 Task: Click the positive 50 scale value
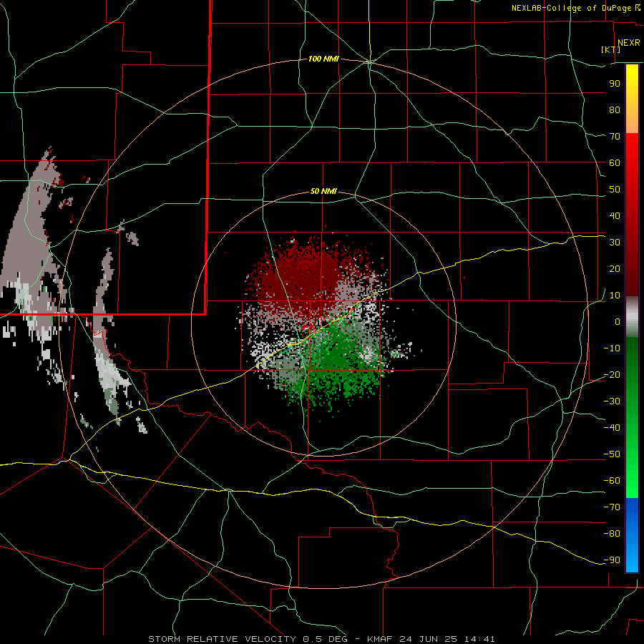click(615, 190)
